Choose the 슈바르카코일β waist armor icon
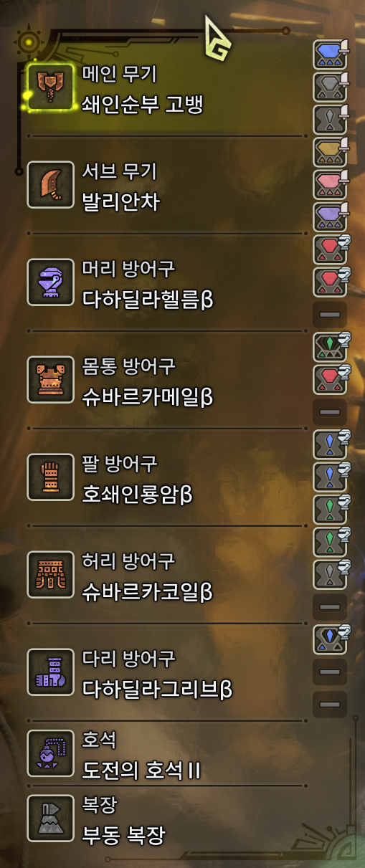Viewport: 365px width, 868px height. point(51,575)
